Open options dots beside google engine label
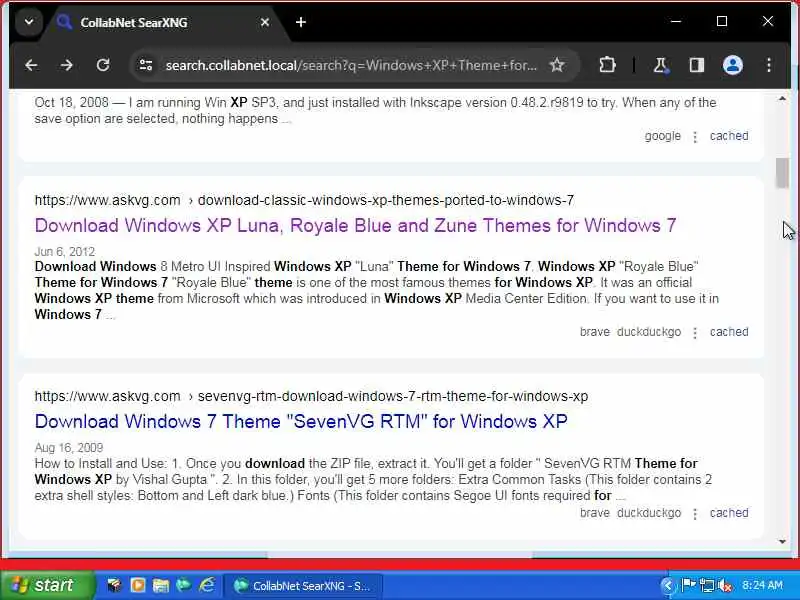This screenshot has height=600, width=800. [695, 137]
